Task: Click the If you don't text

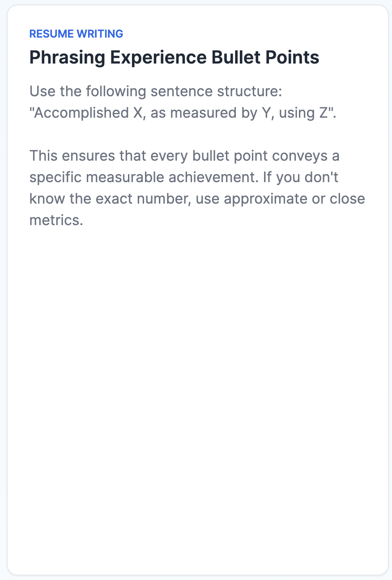Action: 307,177
